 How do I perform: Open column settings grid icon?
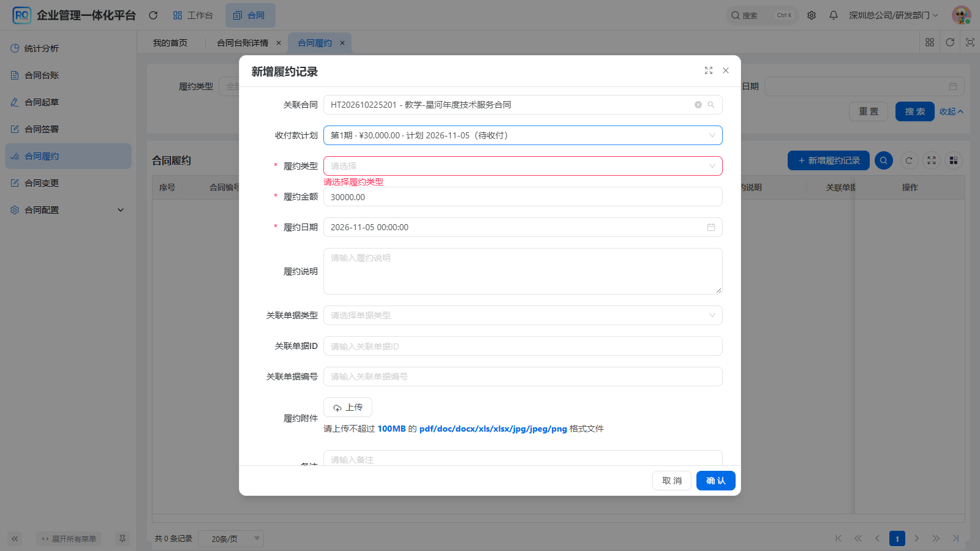tap(954, 160)
